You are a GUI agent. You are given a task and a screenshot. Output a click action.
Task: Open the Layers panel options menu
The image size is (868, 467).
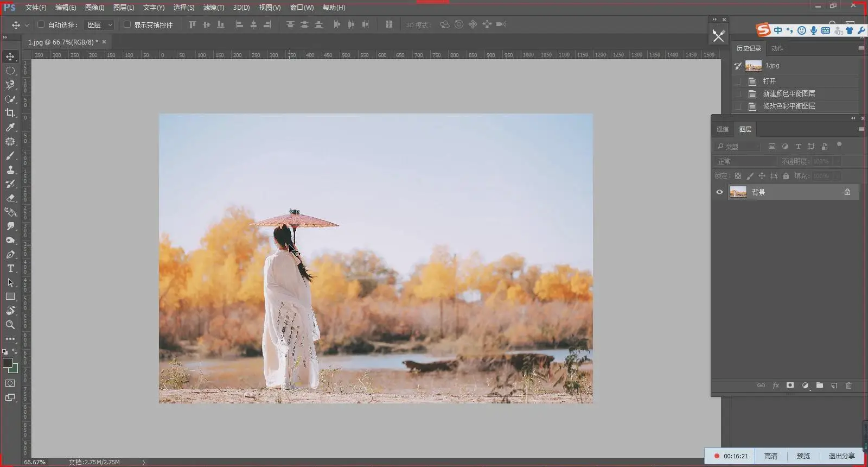[861, 129]
